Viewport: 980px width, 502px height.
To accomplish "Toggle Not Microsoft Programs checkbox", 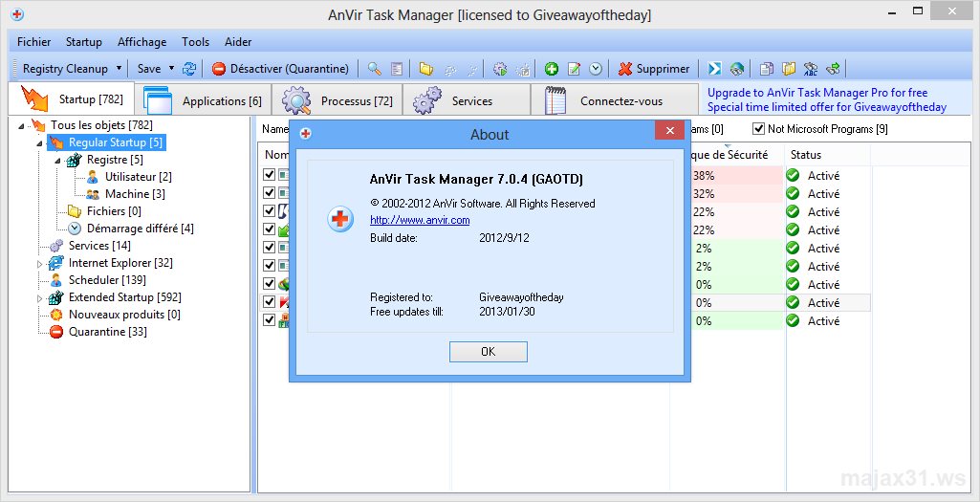I will (759, 129).
